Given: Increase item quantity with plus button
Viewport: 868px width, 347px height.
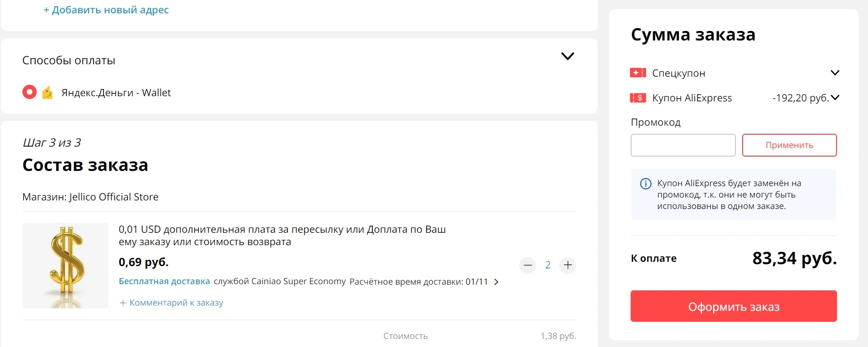Looking at the screenshot, I should click(568, 265).
